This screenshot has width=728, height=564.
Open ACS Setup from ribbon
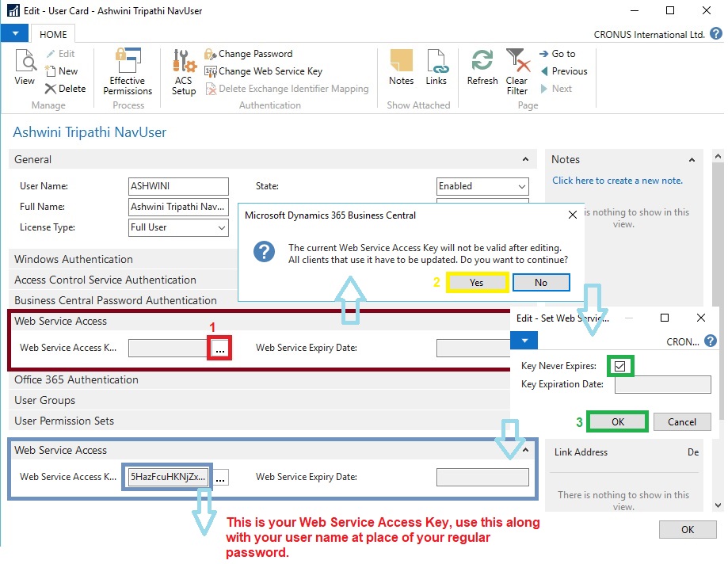coord(184,71)
